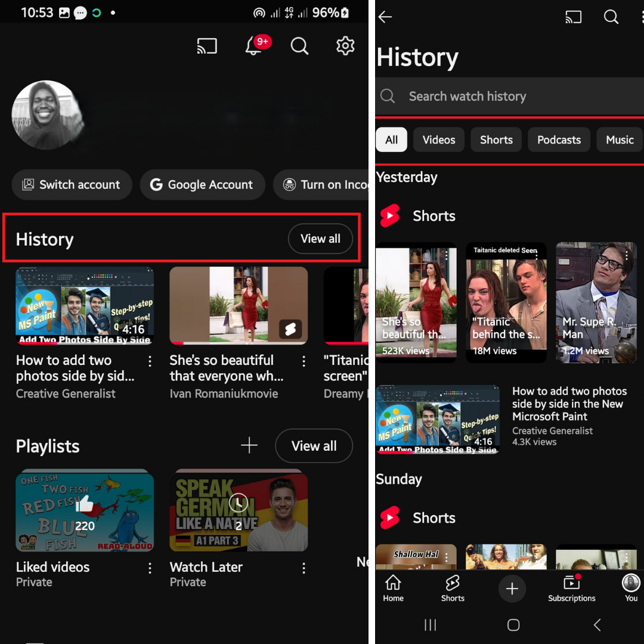This screenshot has width=644, height=644.
Task: Tap the search magnifier on the profile page
Action: click(x=299, y=46)
